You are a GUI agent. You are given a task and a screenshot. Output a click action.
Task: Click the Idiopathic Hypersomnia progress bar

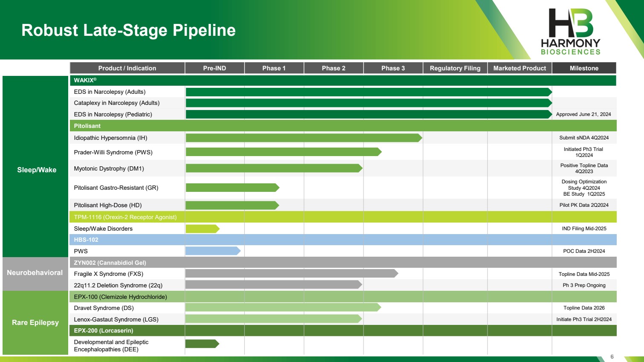pos(303,138)
